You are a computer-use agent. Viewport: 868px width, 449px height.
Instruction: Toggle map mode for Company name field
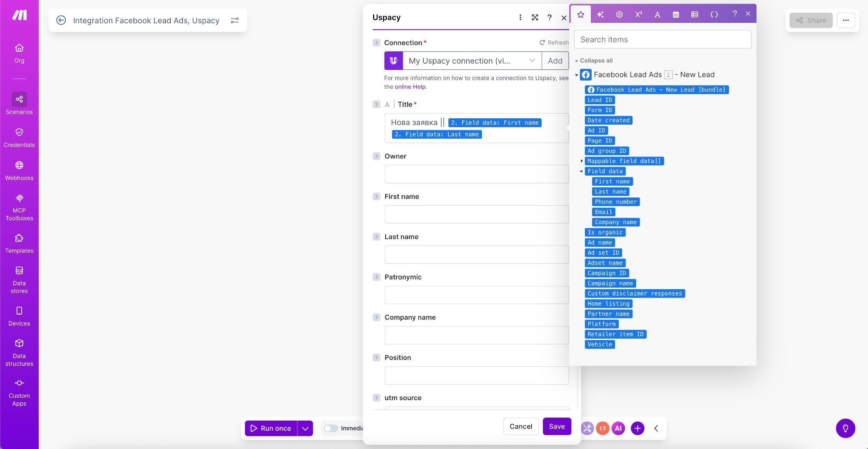coord(376,317)
